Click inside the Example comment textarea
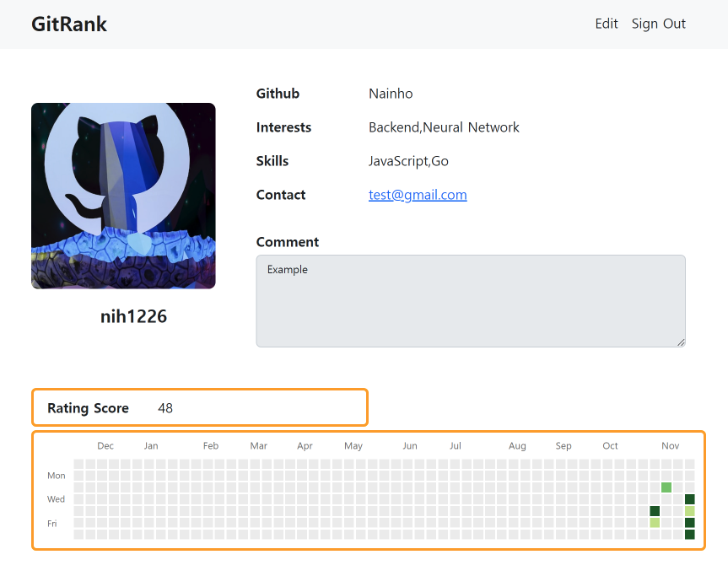Image resolution: width=728 pixels, height=576 pixels. pyautogui.click(x=471, y=299)
